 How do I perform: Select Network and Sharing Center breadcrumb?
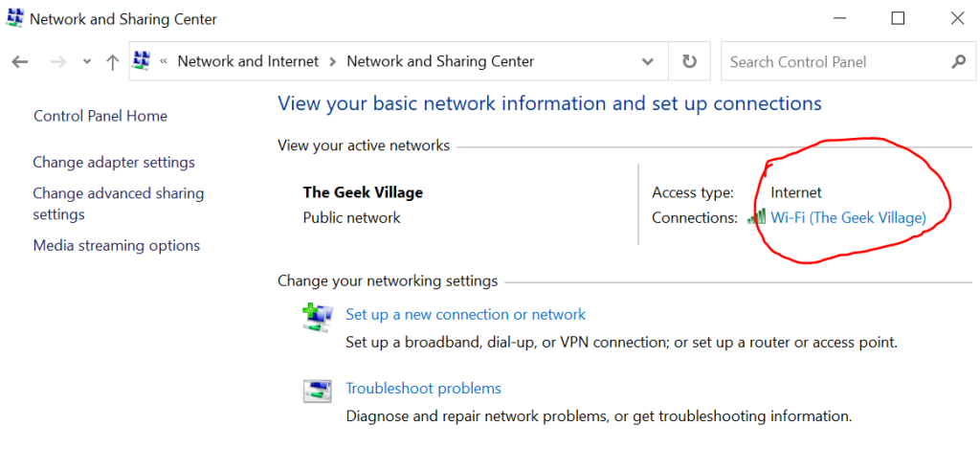(x=440, y=61)
